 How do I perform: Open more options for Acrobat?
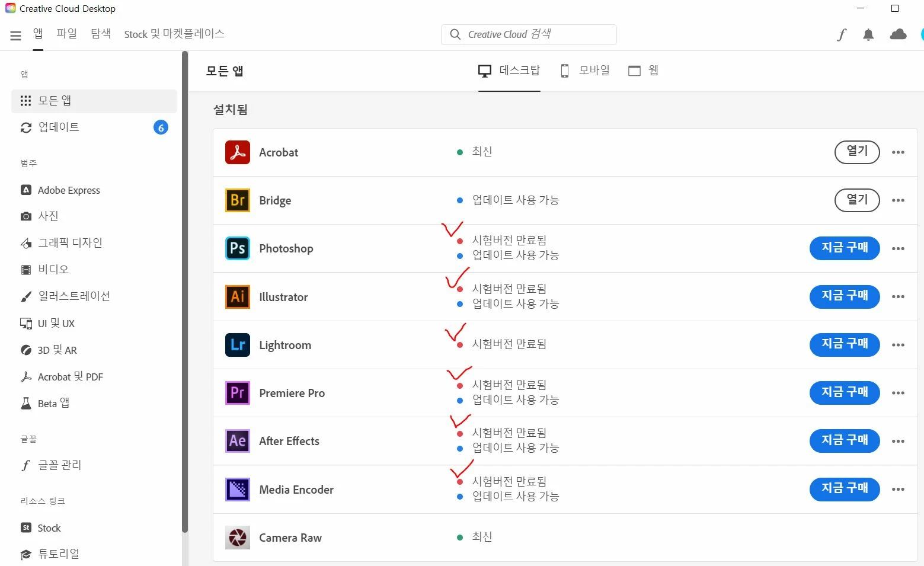[898, 152]
